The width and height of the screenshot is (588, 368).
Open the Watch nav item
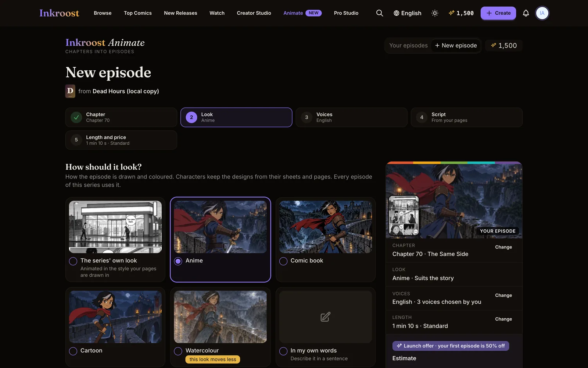(217, 13)
